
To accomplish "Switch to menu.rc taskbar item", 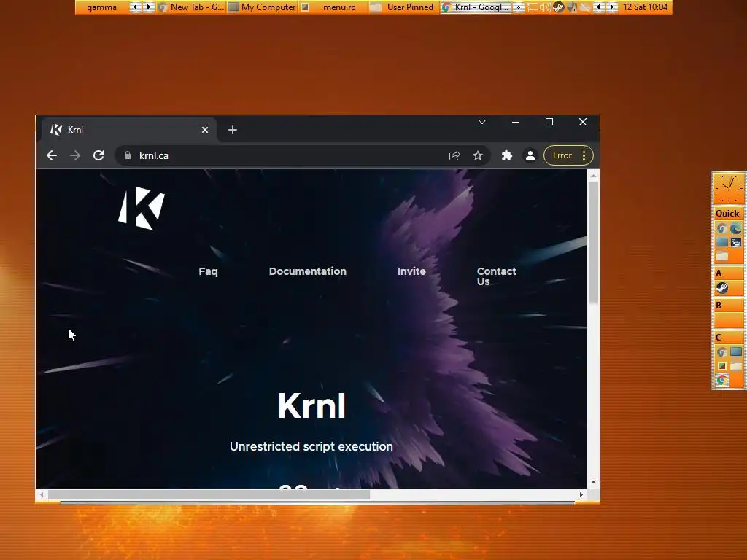I will (x=333, y=7).
